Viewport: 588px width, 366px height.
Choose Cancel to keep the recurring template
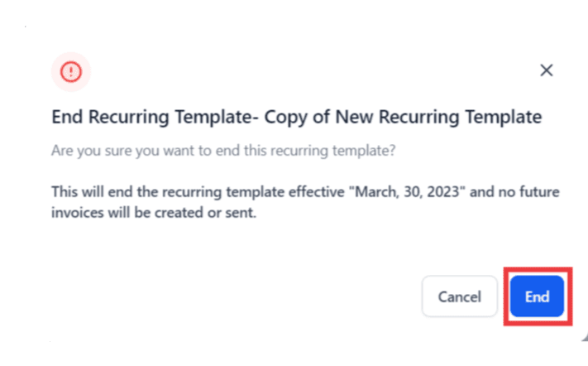pyautogui.click(x=459, y=296)
